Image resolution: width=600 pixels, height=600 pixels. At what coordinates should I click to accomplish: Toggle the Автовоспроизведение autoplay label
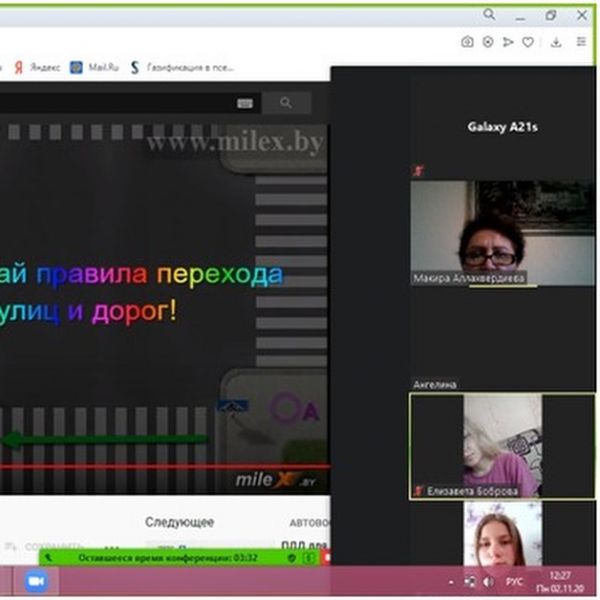(309, 523)
